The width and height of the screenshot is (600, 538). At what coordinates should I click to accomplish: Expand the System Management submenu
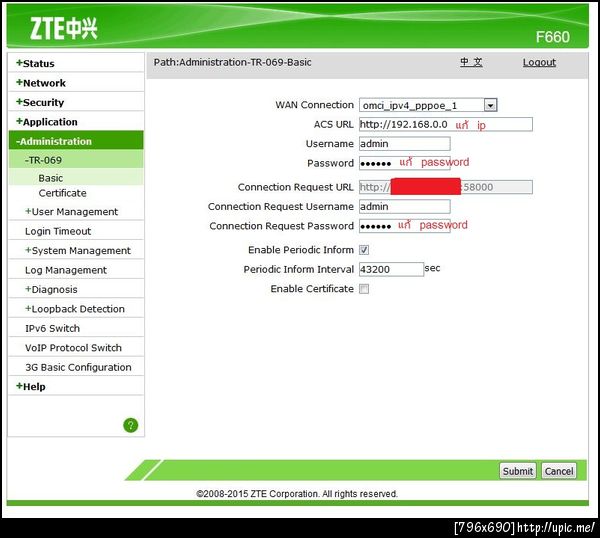76,250
